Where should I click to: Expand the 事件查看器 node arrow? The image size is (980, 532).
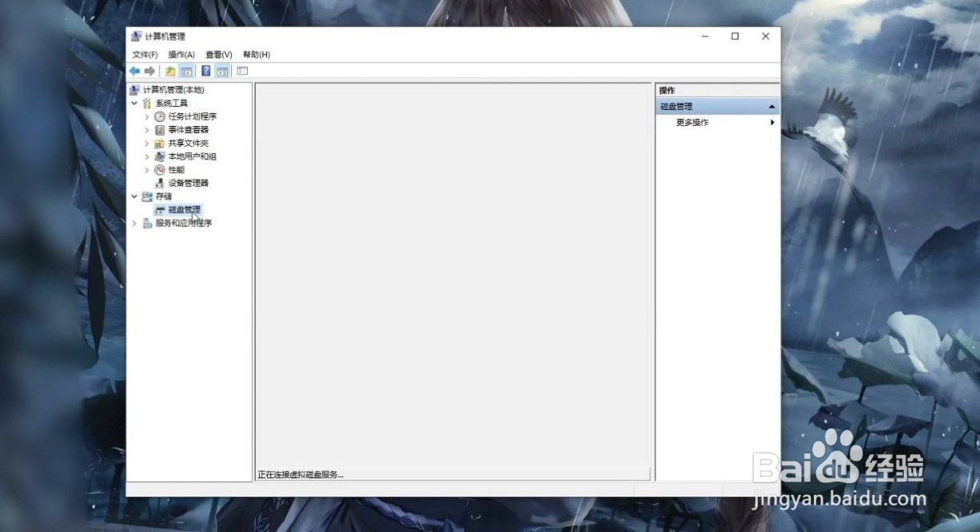pos(147,130)
